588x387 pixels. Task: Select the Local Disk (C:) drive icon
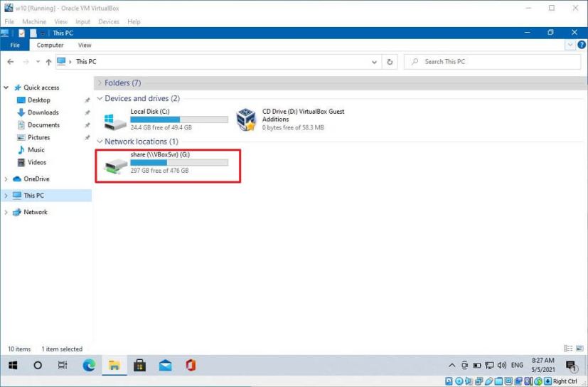(x=115, y=122)
